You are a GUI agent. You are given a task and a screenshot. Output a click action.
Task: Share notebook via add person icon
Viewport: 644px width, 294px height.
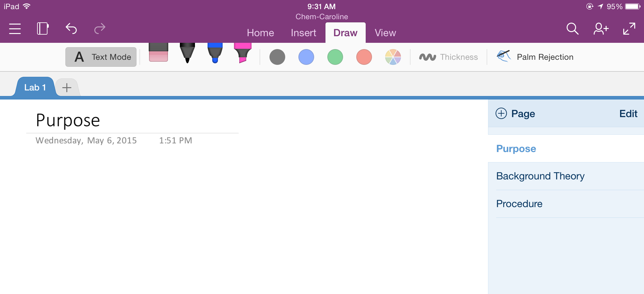click(x=601, y=29)
